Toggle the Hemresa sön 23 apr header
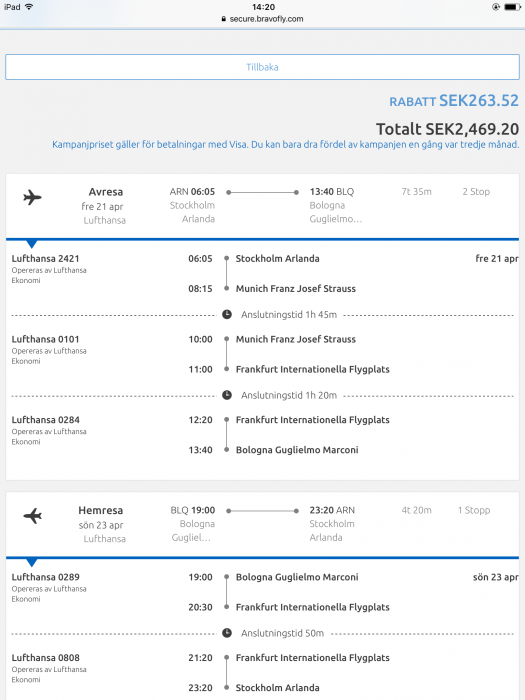525x700 pixels. pos(262,524)
